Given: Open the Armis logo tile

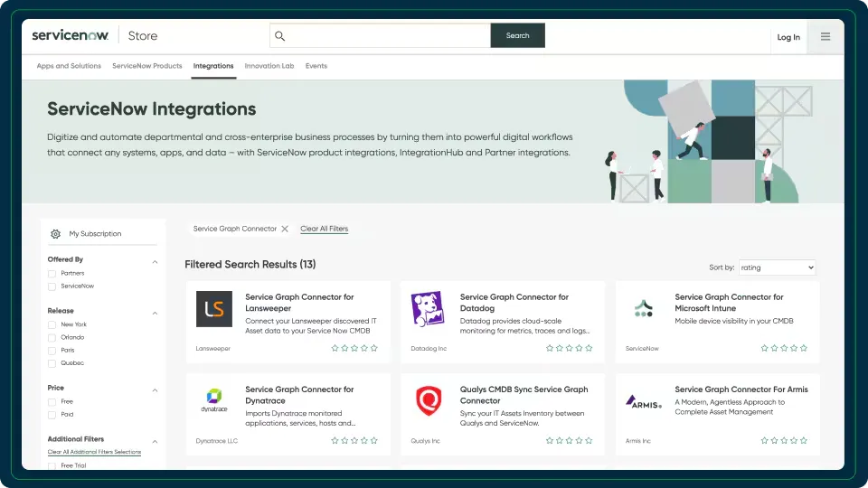Looking at the screenshot, I should (643, 401).
